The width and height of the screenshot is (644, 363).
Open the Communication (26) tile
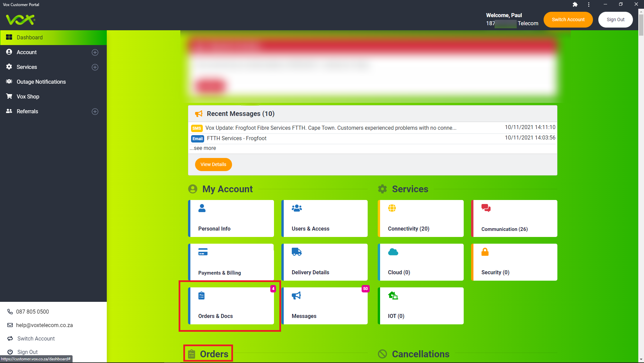pos(514,218)
